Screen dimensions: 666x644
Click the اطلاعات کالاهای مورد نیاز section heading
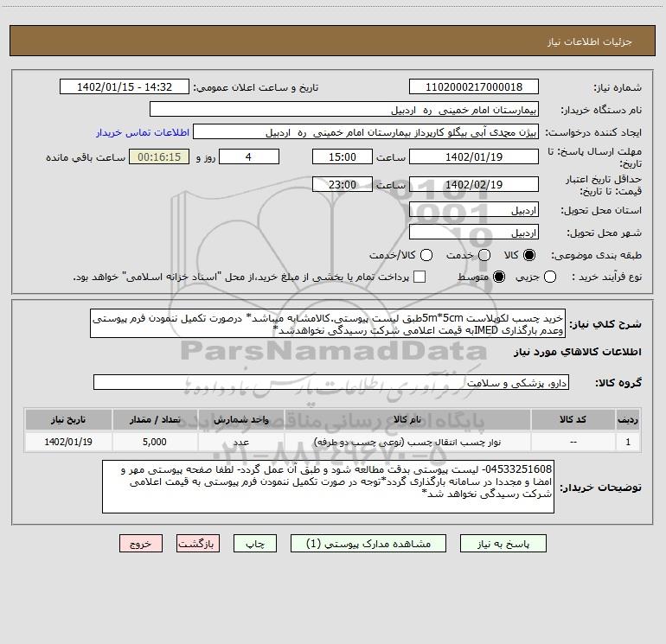[577, 352]
